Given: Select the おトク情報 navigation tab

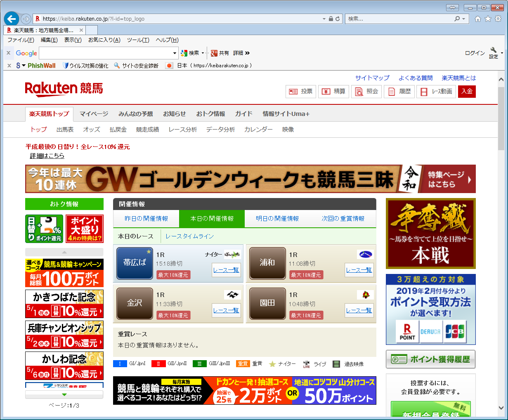Looking at the screenshot, I should [x=210, y=114].
